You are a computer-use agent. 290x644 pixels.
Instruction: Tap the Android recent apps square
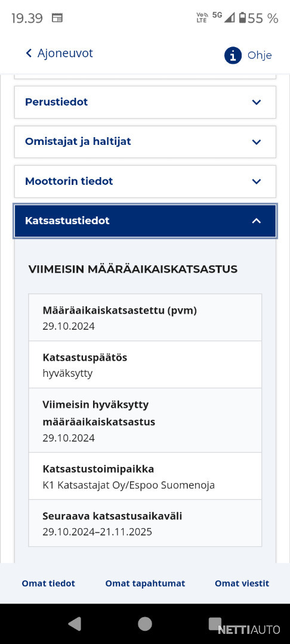click(215, 624)
